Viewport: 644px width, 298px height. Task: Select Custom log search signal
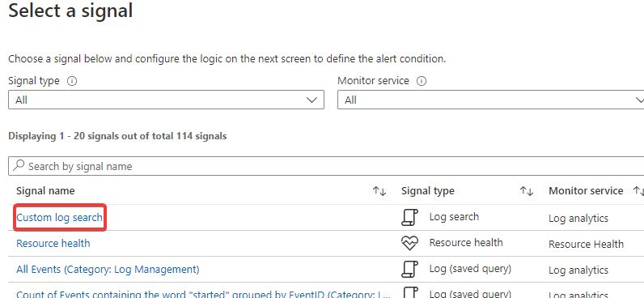(60, 217)
